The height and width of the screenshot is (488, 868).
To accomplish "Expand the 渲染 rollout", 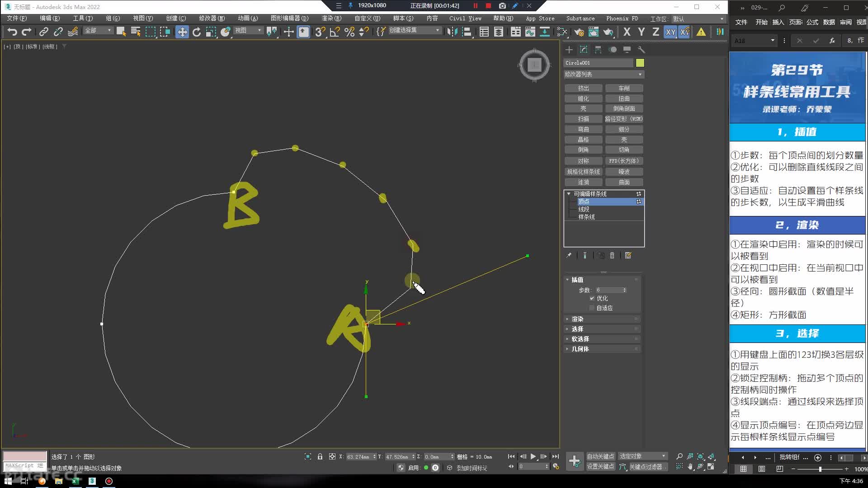I will point(602,319).
